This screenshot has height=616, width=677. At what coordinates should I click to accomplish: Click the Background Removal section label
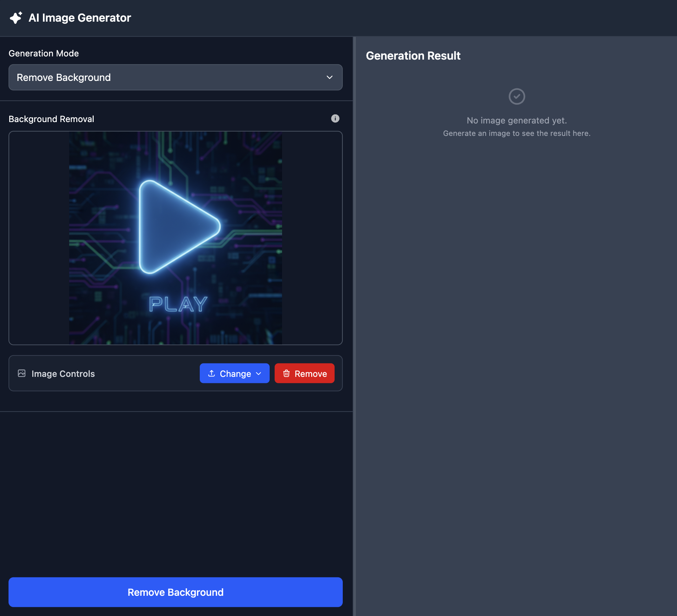[51, 119]
